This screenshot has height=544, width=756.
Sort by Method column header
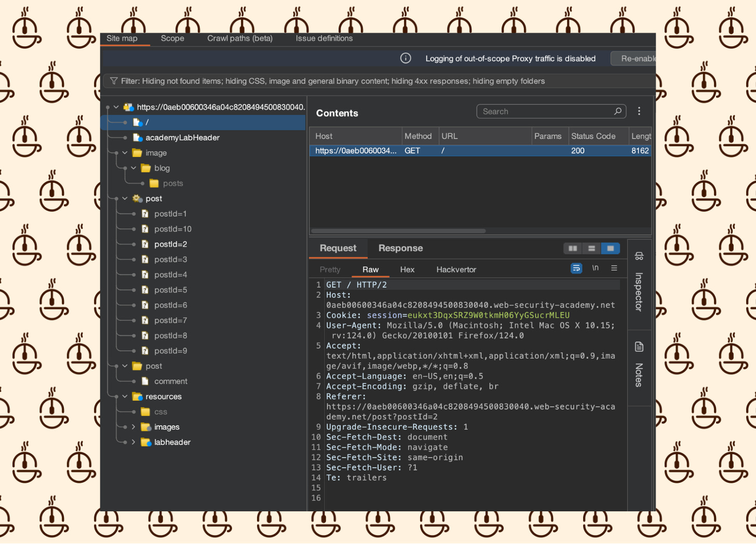[420, 136]
